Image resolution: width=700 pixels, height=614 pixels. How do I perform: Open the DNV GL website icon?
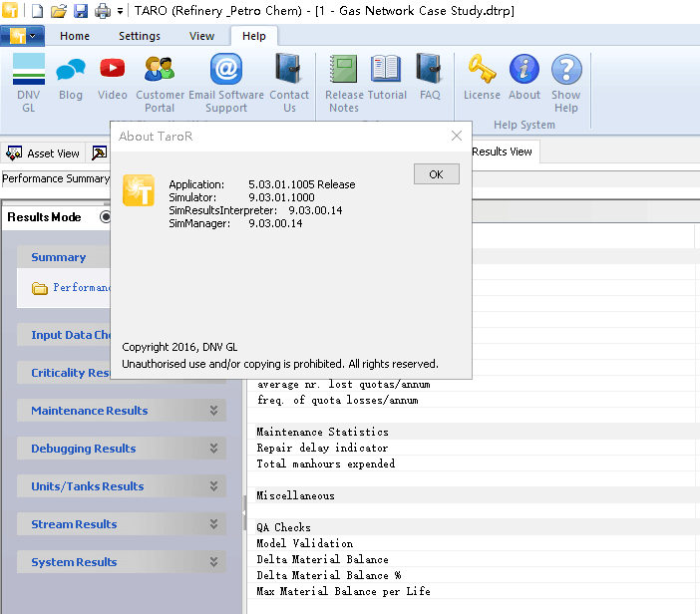[x=29, y=83]
